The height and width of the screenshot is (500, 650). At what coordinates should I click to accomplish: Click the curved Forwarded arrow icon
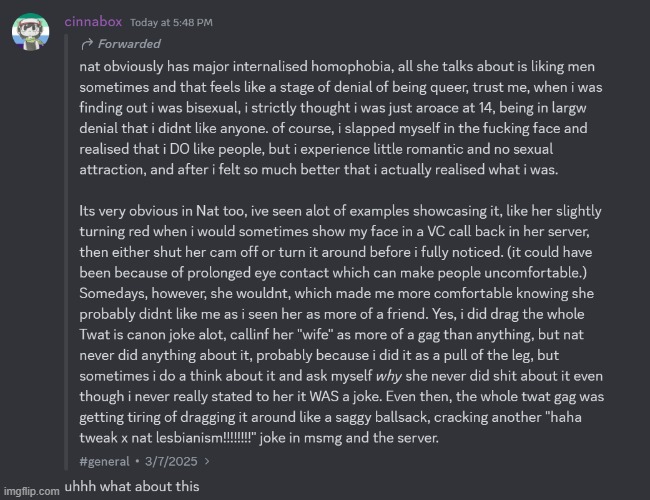click(89, 44)
